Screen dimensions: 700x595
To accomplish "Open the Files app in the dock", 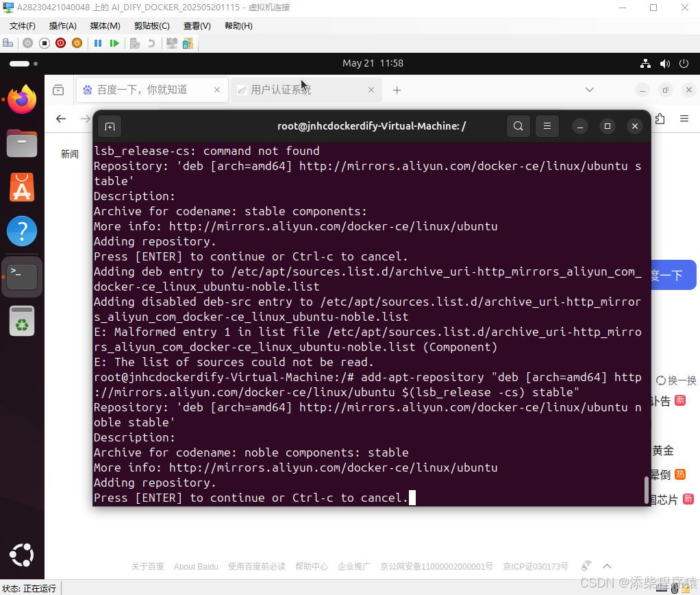I will [x=22, y=143].
